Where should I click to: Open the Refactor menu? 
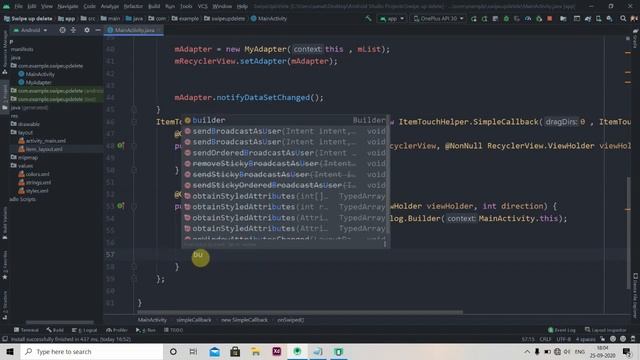click(133, 7)
